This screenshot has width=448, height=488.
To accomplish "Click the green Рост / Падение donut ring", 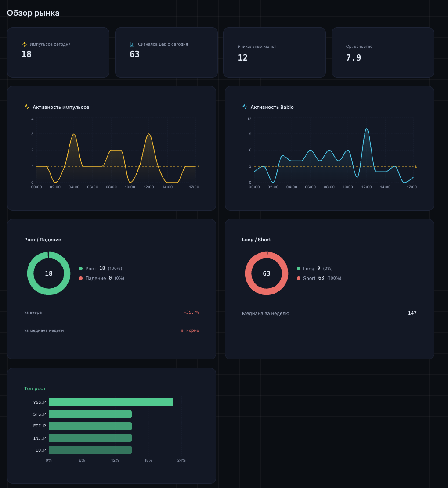I will click(30, 273).
